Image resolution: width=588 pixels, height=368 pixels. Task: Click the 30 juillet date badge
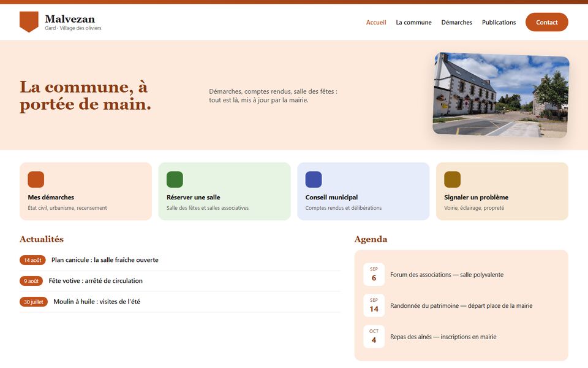(x=34, y=302)
